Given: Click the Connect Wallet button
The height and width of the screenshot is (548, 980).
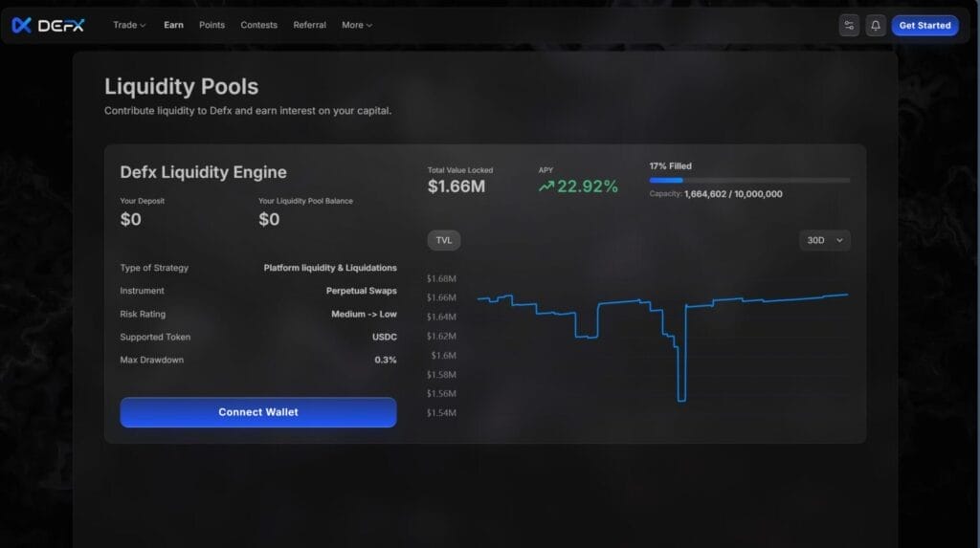Looking at the screenshot, I should click(258, 412).
